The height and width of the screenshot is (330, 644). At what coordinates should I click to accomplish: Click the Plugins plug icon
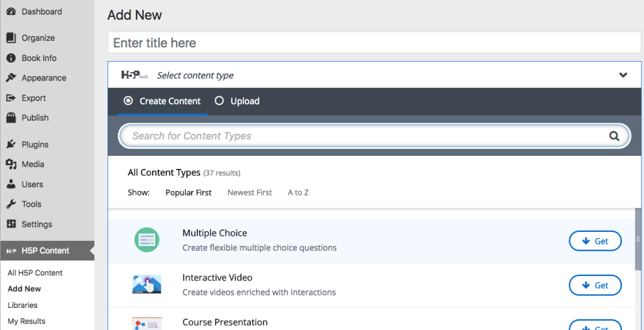pyautogui.click(x=11, y=145)
